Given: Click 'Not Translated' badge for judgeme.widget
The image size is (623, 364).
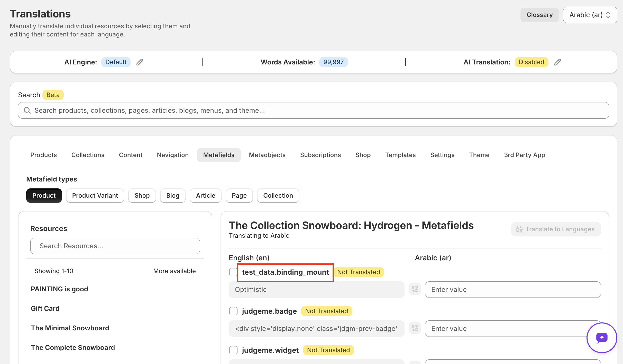Looking at the screenshot, I should pyautogui.click(x=328, y=350).
